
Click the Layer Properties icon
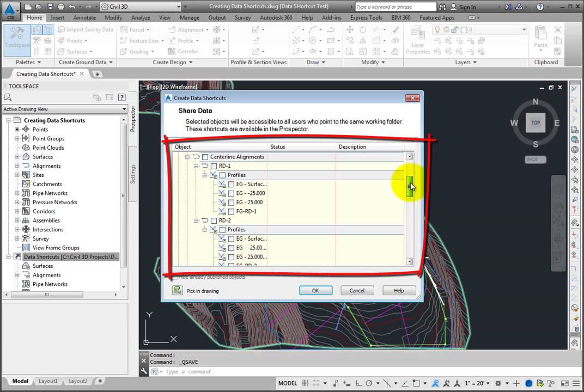[x=418, y=40]
